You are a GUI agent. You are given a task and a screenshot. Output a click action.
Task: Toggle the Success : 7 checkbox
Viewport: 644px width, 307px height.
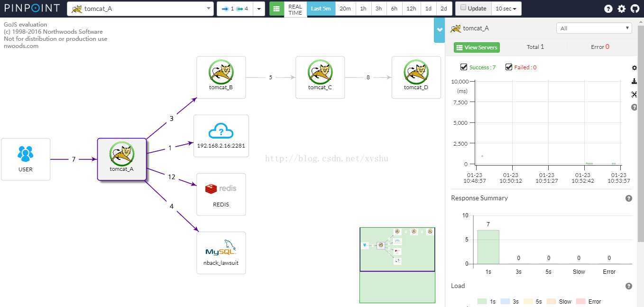[x=464, y=67]
